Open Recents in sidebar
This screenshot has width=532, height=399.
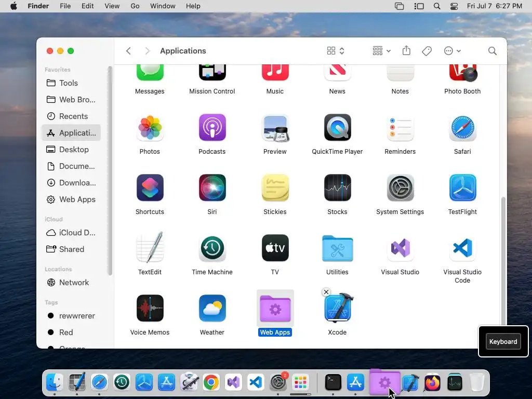click(71, 116)
